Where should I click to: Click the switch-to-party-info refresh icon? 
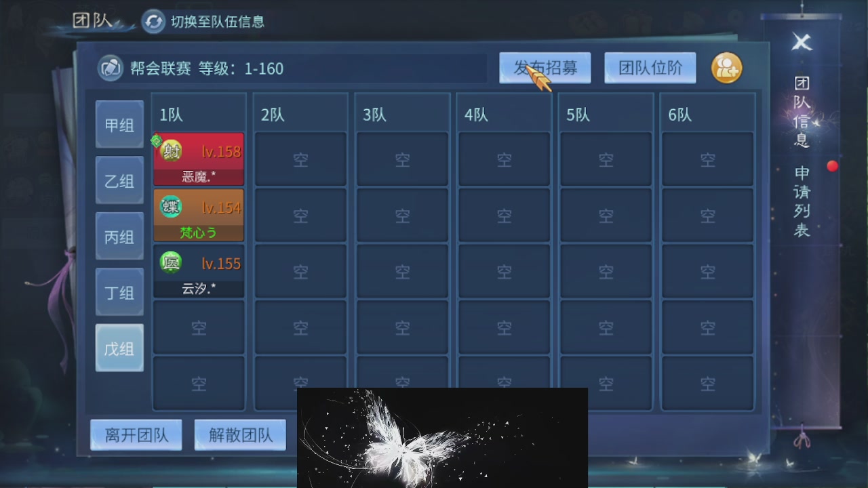(x=154, y=22)
